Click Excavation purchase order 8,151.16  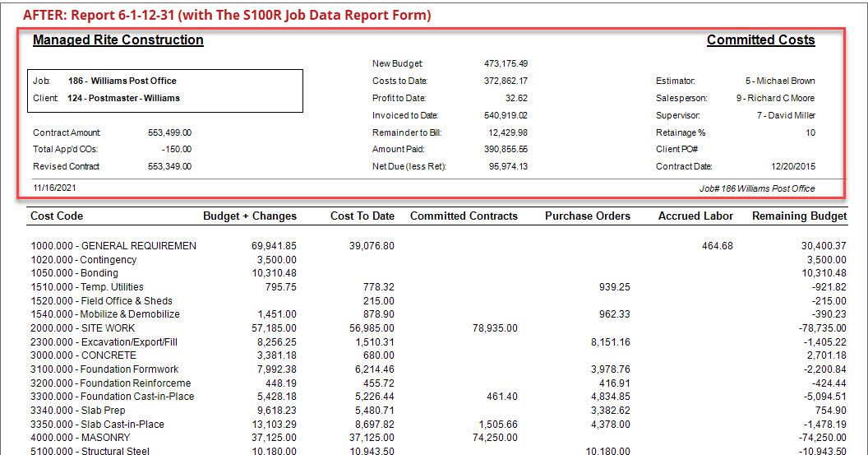[x=610, y=342]
